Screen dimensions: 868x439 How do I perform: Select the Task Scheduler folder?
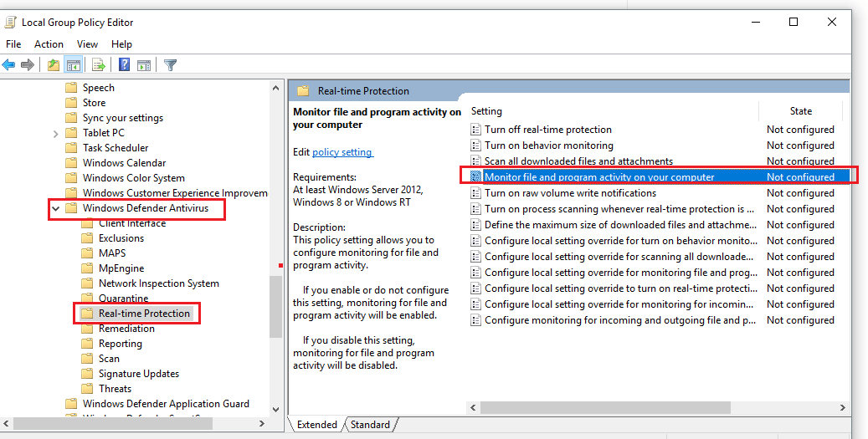point(116,148)
